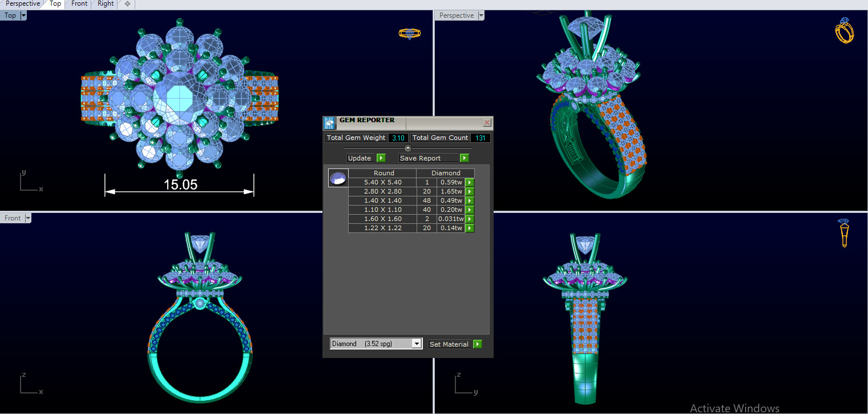Open the Top viewport title dropdown arrow
The image size is (868, 414).
coord(23,15)
